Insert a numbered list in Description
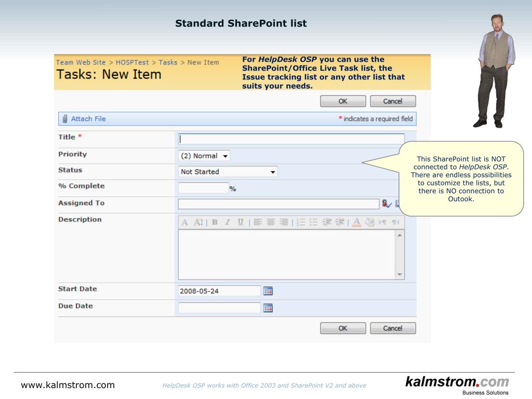 pyautogui.click(x=301, y=222)
